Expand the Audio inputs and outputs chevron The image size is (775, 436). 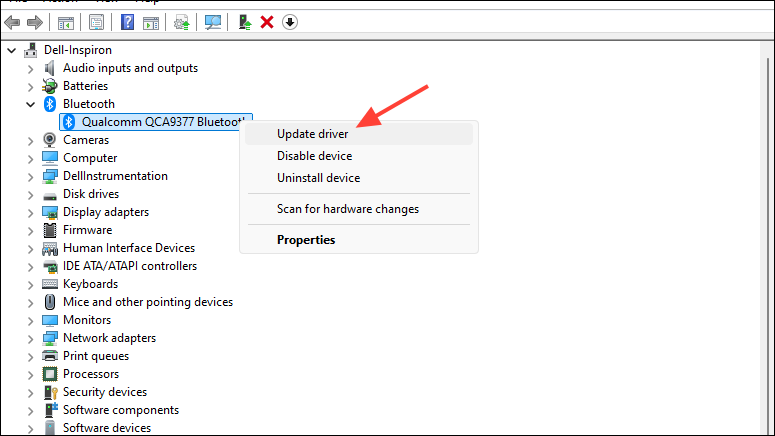(31, 69)
